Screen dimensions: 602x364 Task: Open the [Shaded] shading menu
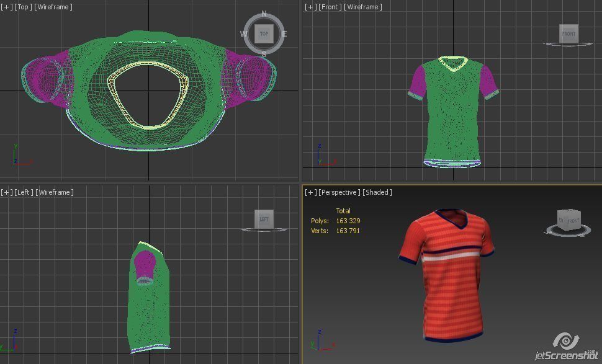point(377,192)
